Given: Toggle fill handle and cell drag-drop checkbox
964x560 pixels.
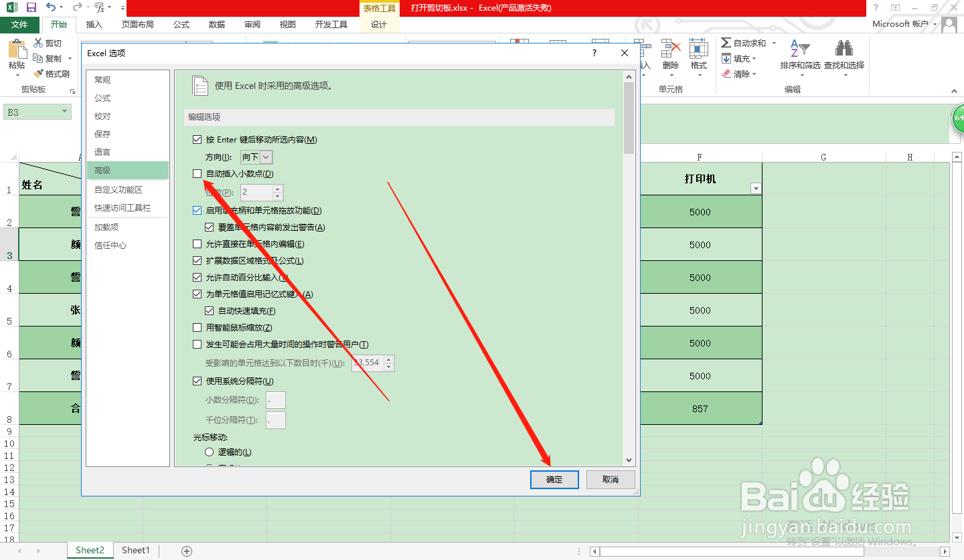Looking at the screenshot, I should click(197, 210).
